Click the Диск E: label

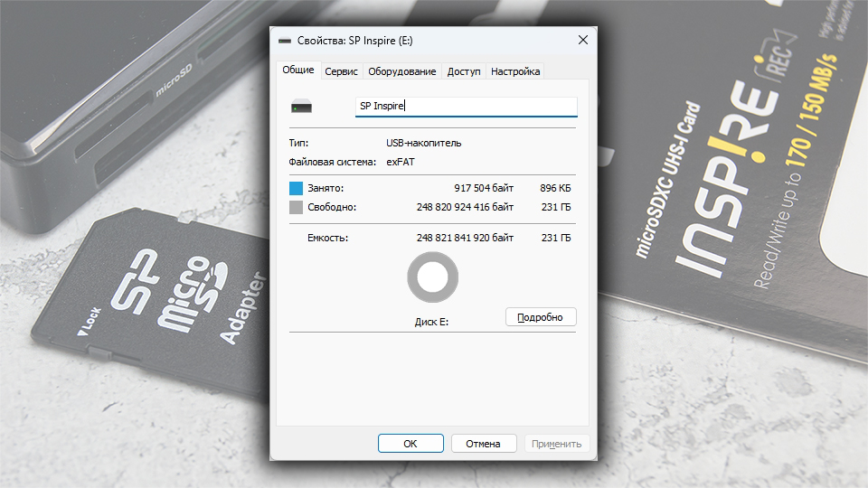(x=432, y=322)
